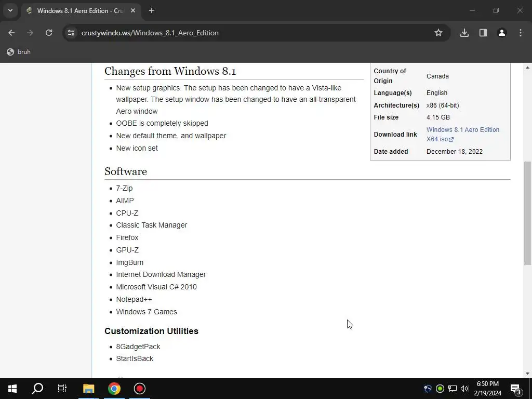Open Chrome three-dot menu
The image size is (532, 399).
coord(521,33)
